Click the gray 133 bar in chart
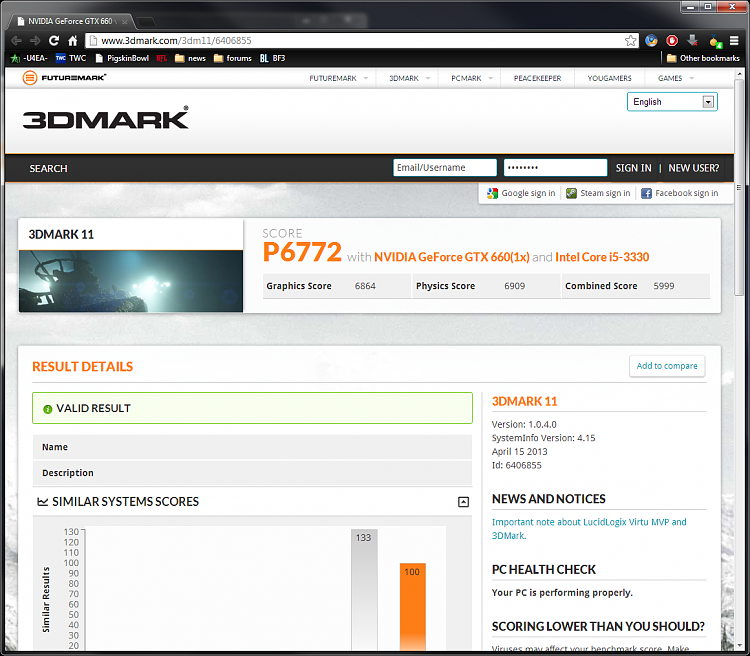Viewport: 750px width, 656px height. [x=364, y=589]
